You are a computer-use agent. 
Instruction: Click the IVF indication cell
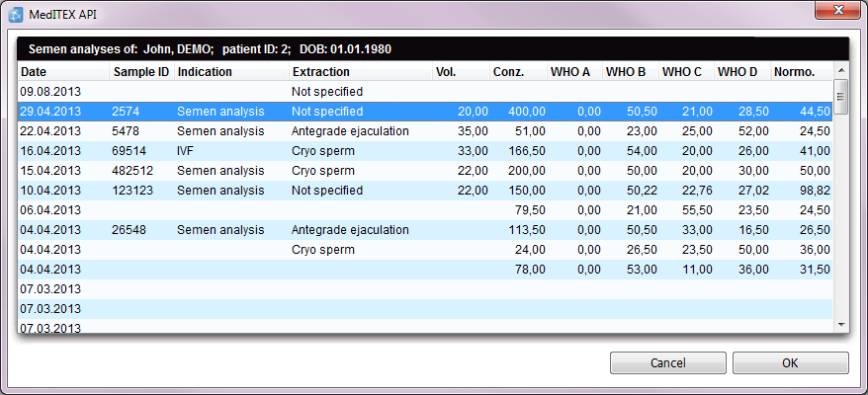tap(185, 150)
